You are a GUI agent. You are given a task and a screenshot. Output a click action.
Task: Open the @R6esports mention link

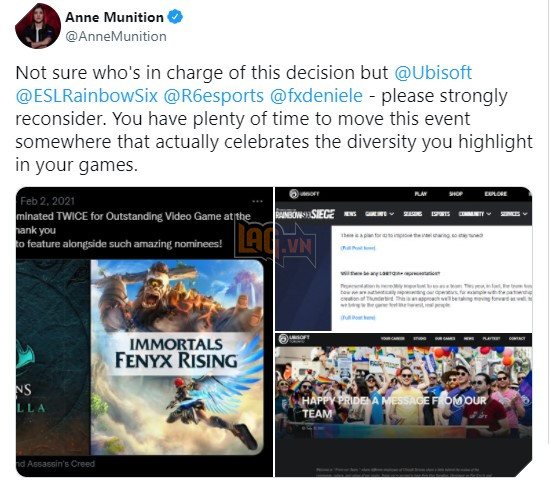click(214, 96)
